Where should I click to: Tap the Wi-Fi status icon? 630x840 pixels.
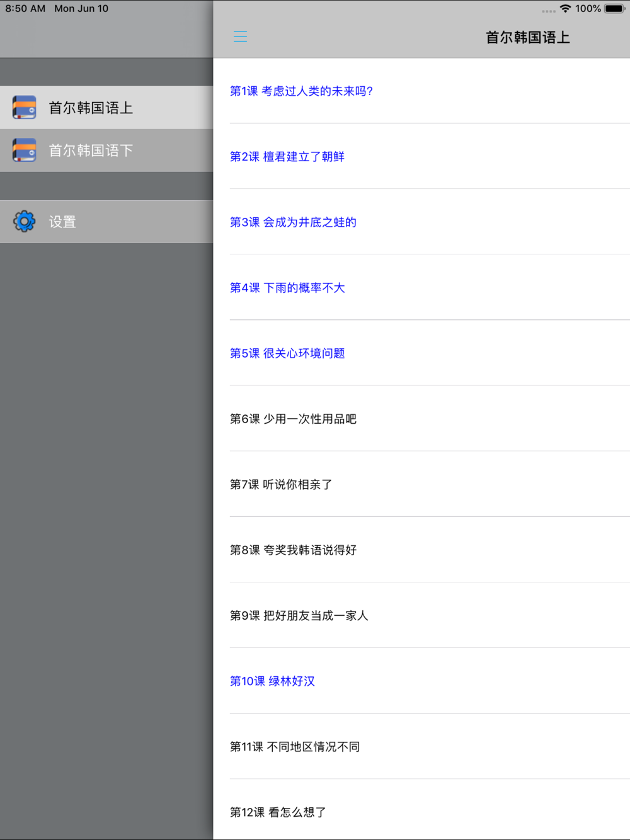(x=565, y=9)
